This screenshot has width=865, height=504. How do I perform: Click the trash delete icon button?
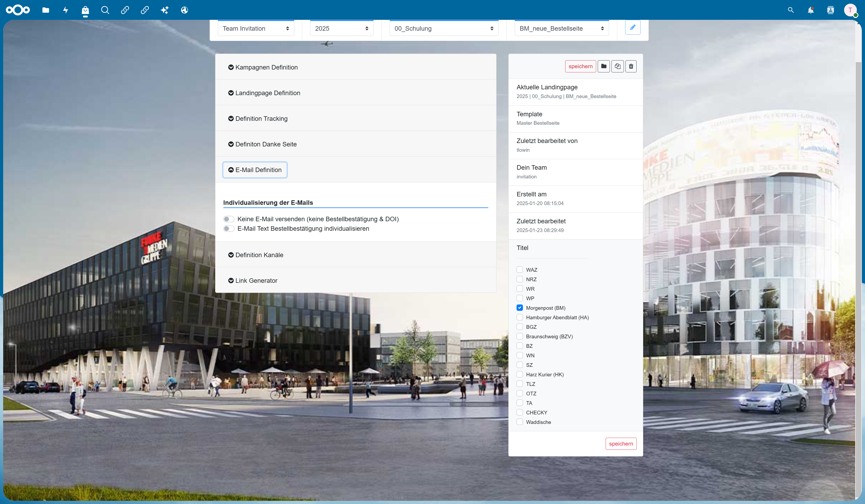[x=631, y=66]
